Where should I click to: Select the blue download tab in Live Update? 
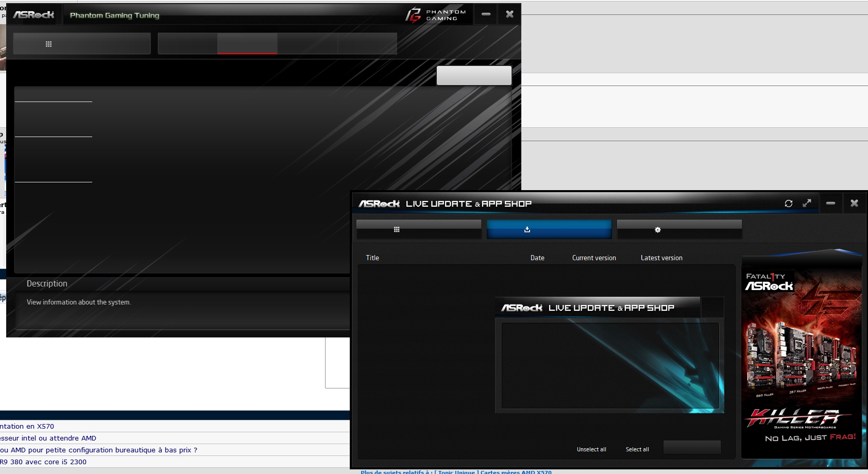coord(549,230)
